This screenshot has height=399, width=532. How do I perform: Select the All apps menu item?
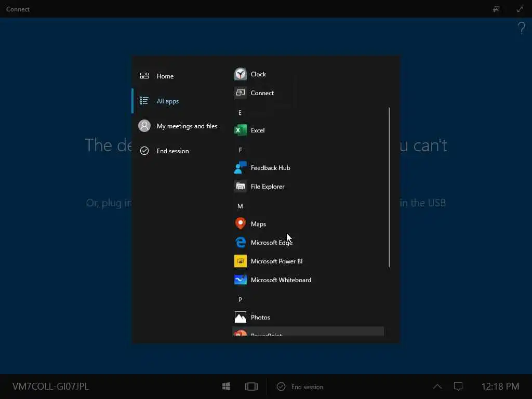coord(179,101)
